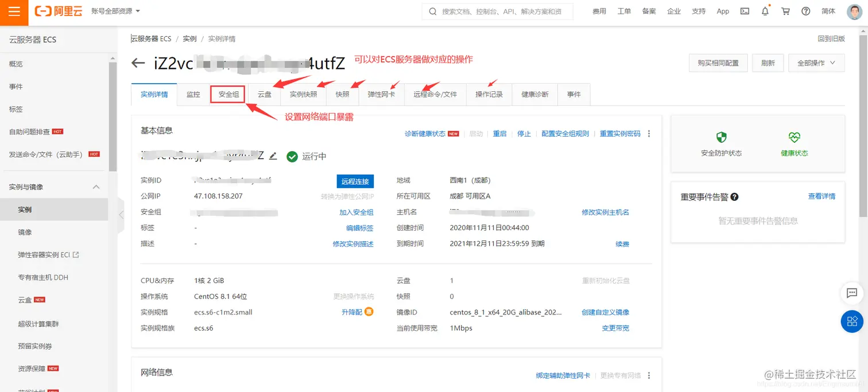Open the help question mark icon
This screenshot has width=868, height=392.
coord(806,11)
